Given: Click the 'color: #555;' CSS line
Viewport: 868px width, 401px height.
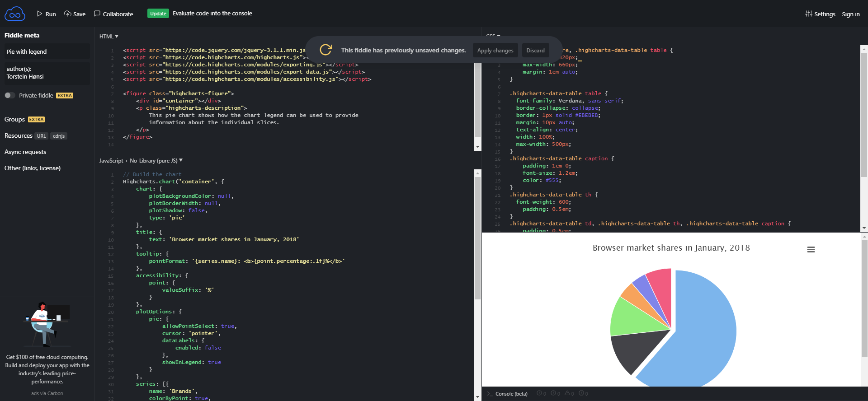Looking at the screenshot, I should pyautogui.click(x=542, y=180).
